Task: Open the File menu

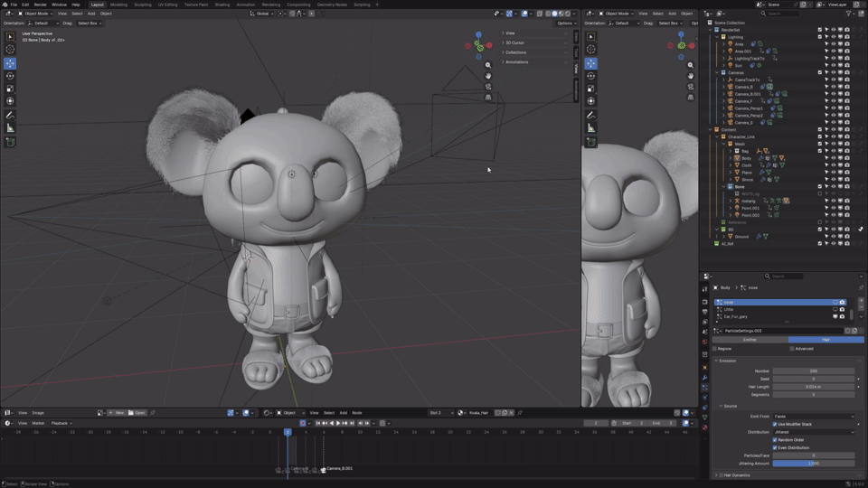Action: pyautogui.click(x=14, y=5)
